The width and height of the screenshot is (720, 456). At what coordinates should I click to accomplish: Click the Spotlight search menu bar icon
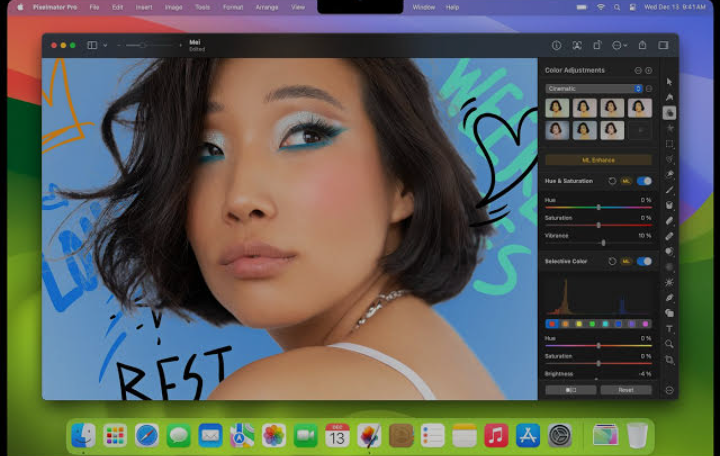(617, 7)
